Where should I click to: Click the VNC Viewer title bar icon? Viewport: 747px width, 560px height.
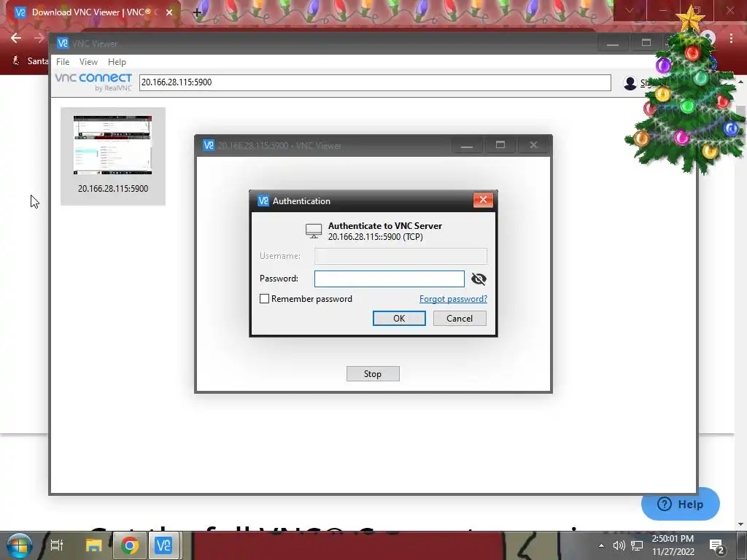(x=63, y=43)
